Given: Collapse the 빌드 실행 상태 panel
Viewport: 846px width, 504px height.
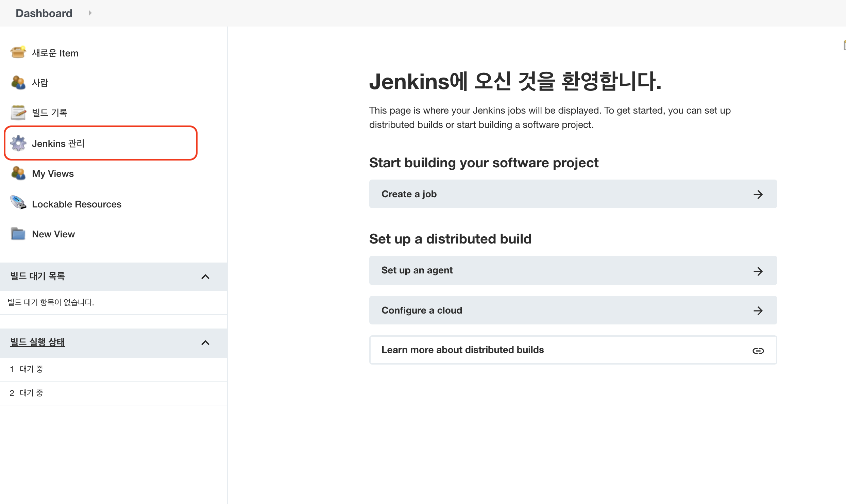Looking at the screenshot, I should (x=205, y=342).
